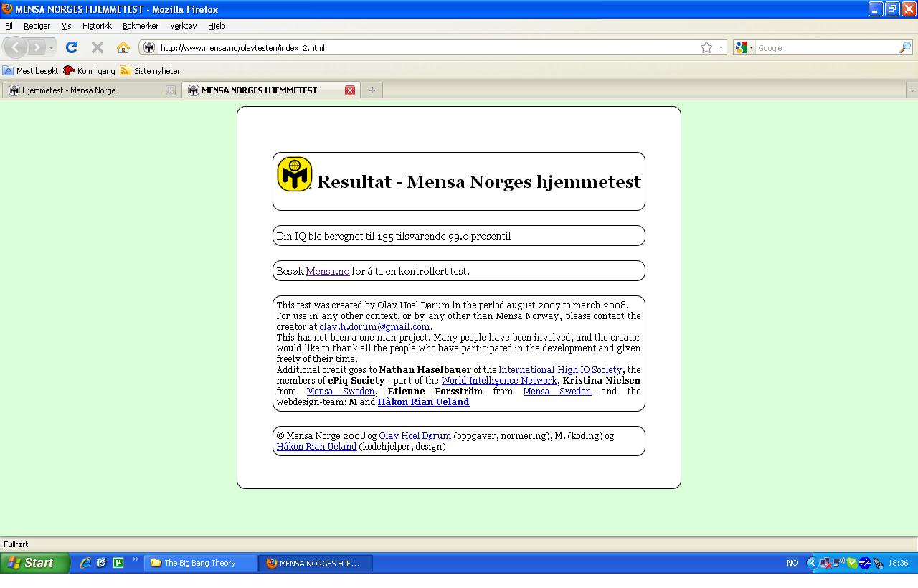918x588 pixels.
Task: Click the wireless network tray icon
Action: pos(838,563)
